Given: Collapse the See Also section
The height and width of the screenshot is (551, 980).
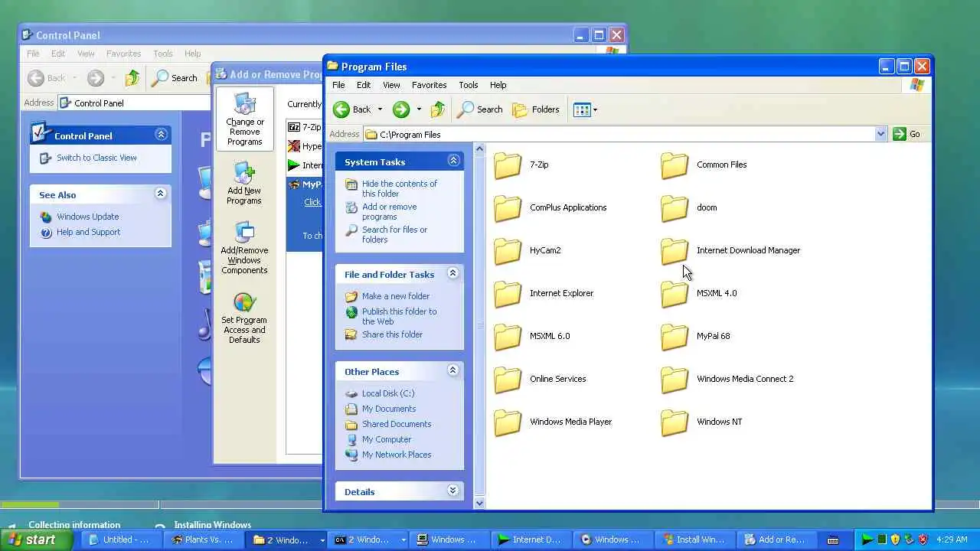Looking at the screenshot, I should [160, 194].
